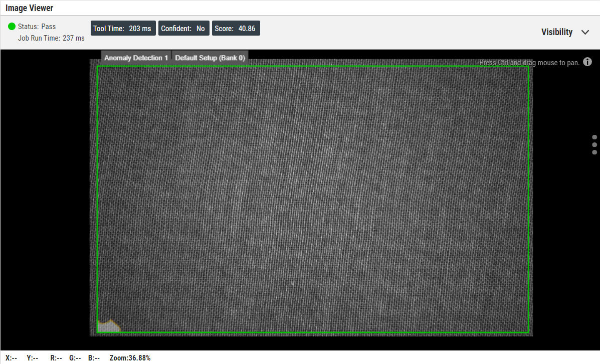Click the Image Viewer title
This screenshot has width=600, height=364.
tap(29, 8)
